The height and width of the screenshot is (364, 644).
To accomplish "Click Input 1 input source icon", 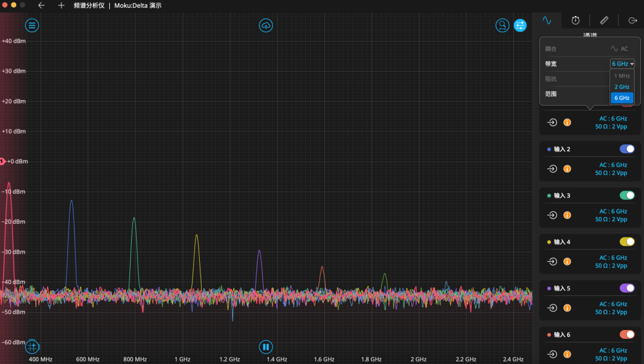I will (x=552, y=122).
